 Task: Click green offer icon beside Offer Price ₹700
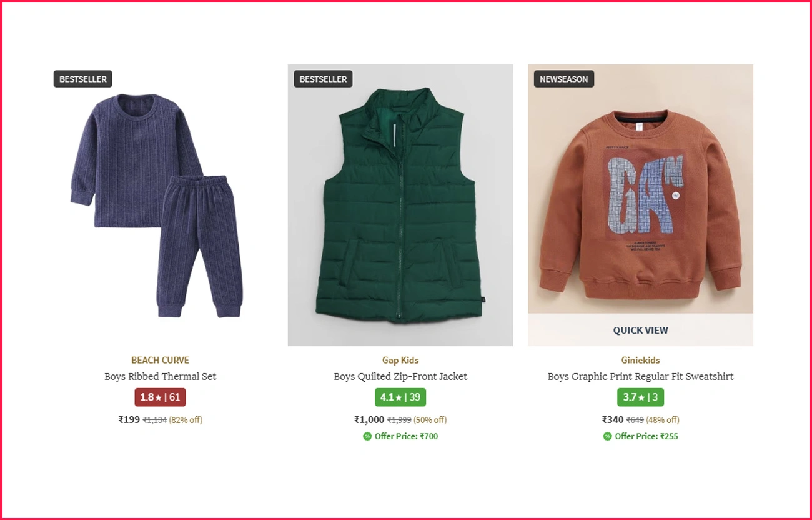pyautogui.click(x=367, y=436)
